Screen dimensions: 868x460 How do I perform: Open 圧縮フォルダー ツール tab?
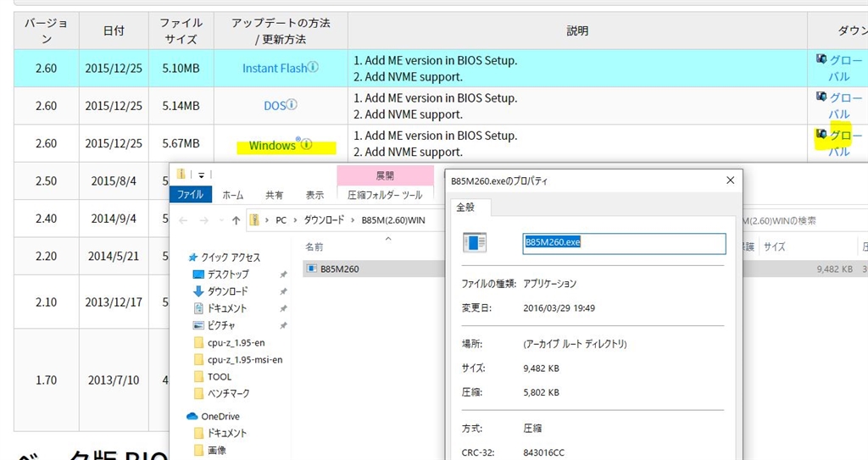(385, 195)
